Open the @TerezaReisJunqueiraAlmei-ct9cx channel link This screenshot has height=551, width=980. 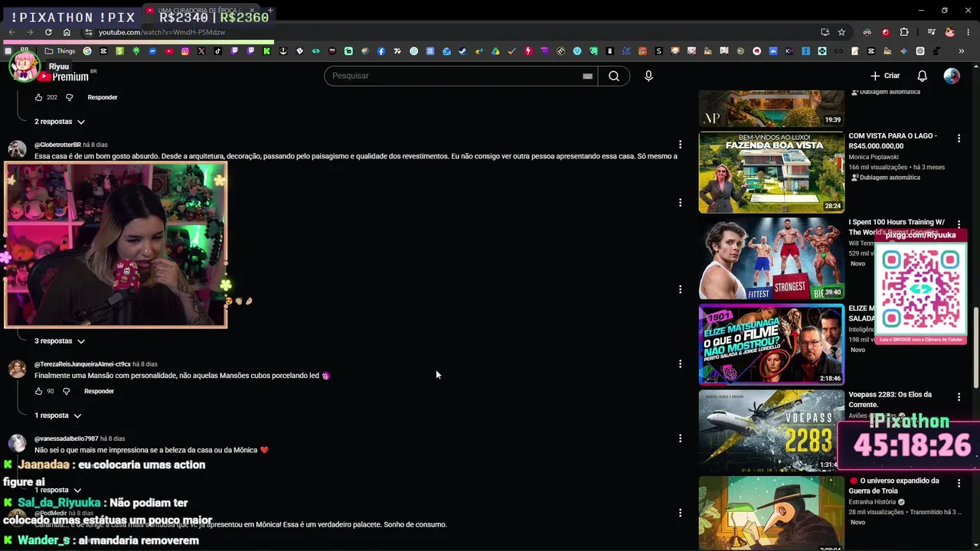pyautogui.click(x=83, y=364)
